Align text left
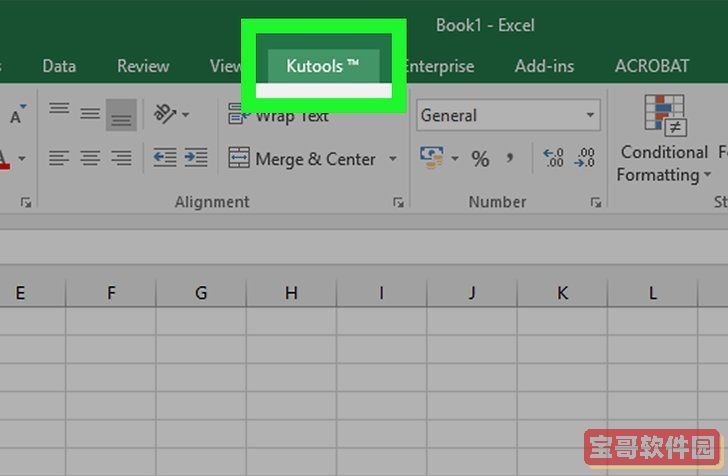The width and height of the screenshot is (728, 476). [59, 158]
